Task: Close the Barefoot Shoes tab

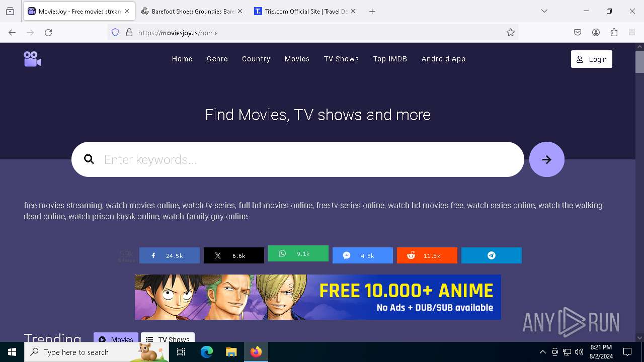Action: tap(240, 11)
